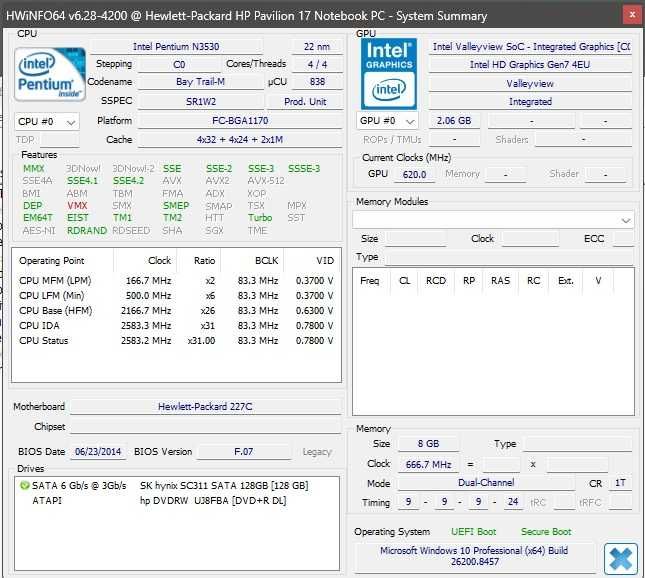Viewport: 645px width, 578px height.
Task: Click the Dual-Channel mode field
Action: 486,483
